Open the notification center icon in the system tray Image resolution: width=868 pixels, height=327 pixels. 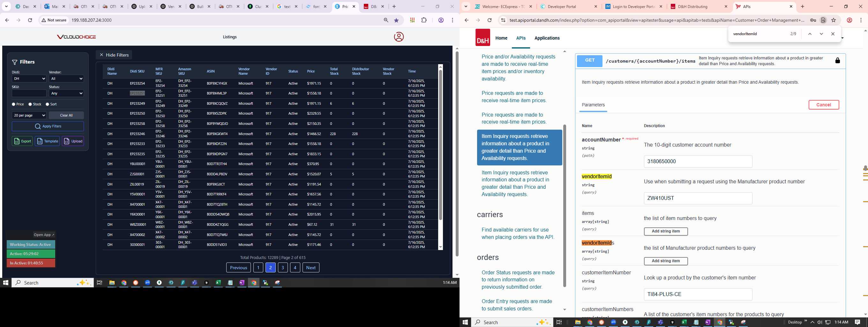click(x=857, y=322)
